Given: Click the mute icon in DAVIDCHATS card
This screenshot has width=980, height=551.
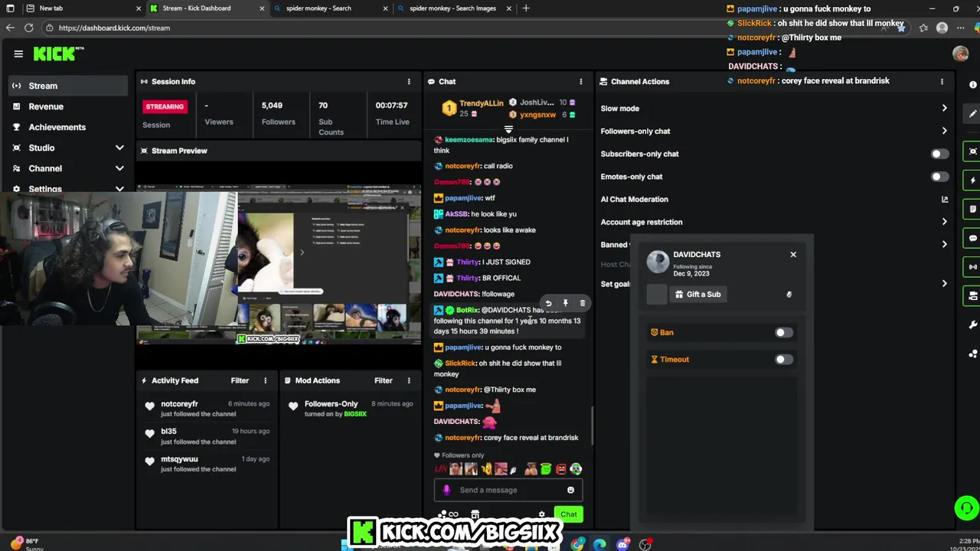Looking at the screenshot, I should (x=789, y=294).
